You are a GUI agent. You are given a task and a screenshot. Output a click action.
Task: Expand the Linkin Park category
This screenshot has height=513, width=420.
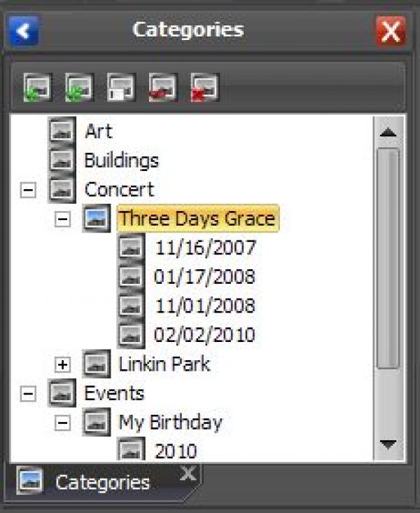coord(63,364)
